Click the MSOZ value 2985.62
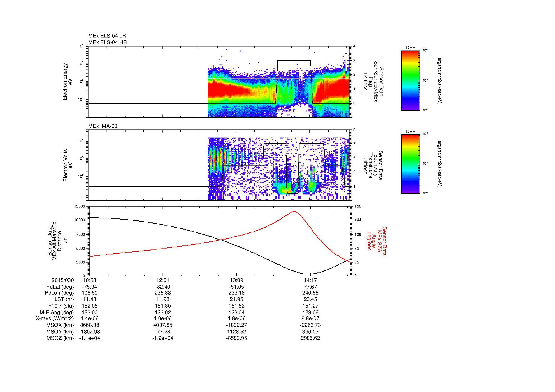This screenshot has height=392, width=555. point(310,338)
